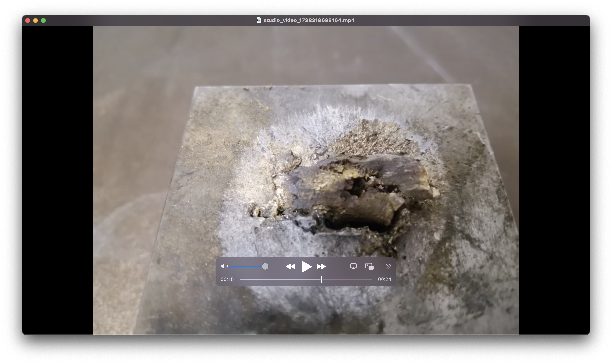
Task: Close the video window
Action: tap(28, 20)
